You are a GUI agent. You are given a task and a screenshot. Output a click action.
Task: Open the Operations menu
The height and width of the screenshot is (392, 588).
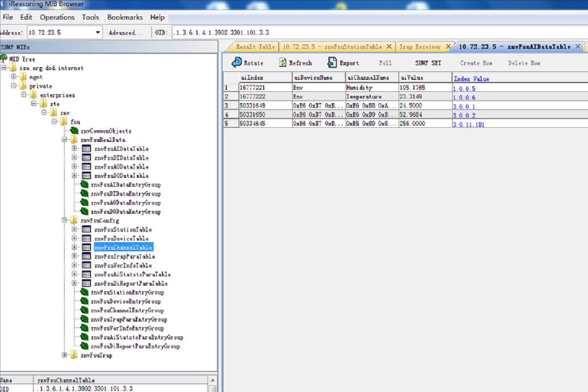pyautogui.click(x=57, y=17)
